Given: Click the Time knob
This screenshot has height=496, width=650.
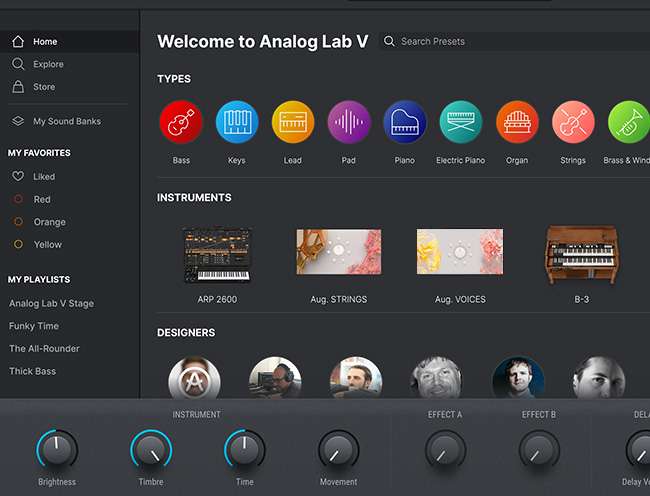Looking at the screenshot, I should pyautogui.click(x=245, y=450).
